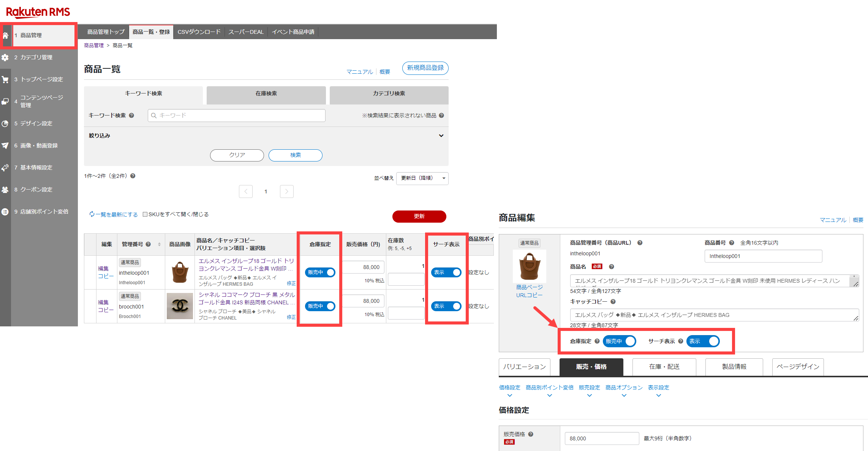Switch to 製品情報 tab
868x451 pixels.
(x=734, y=367)
